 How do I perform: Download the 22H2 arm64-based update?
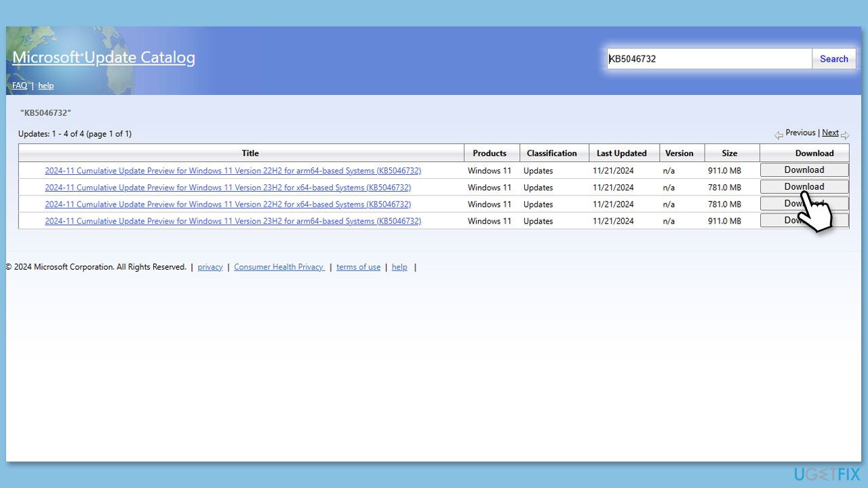[x=804, y=170]
